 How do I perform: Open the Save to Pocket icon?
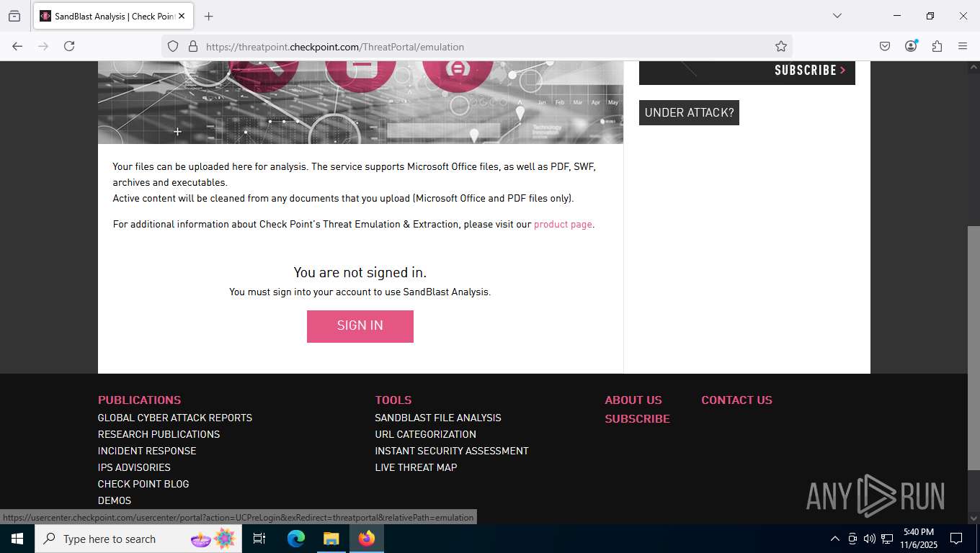click(x=885, y=46)
